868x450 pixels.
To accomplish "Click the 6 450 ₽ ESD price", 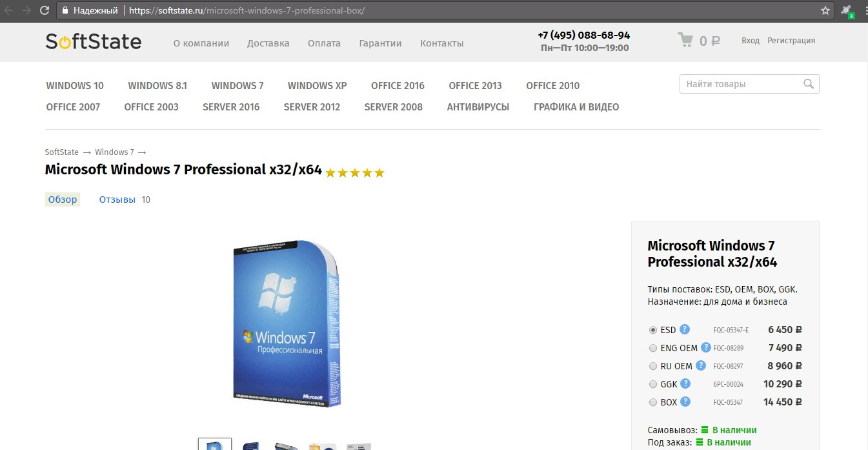I will tap(785, 330).
